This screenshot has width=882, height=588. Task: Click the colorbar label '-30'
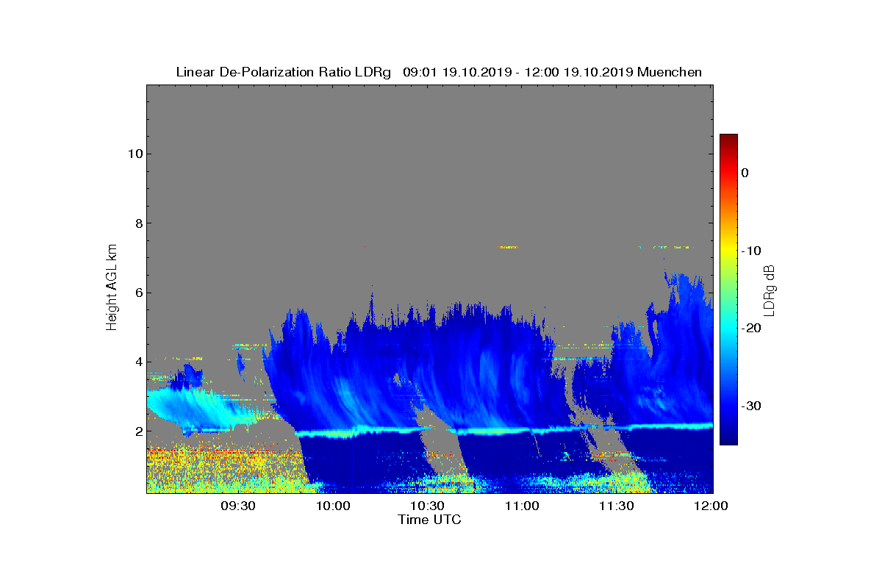[750, 406]
